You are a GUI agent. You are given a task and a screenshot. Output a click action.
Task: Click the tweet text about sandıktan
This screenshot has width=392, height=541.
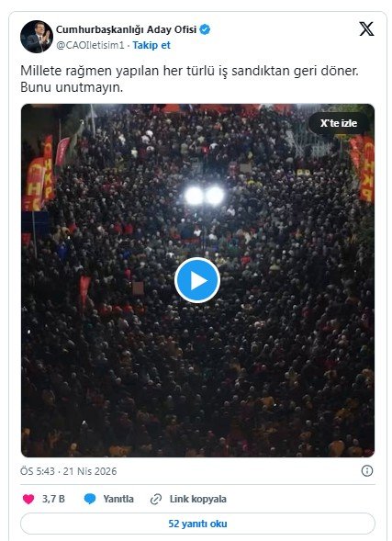[x=189, y=79]
